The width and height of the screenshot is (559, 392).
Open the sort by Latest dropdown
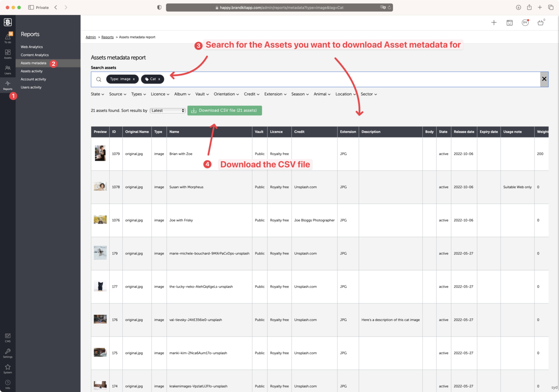click(x=168, y=111)
